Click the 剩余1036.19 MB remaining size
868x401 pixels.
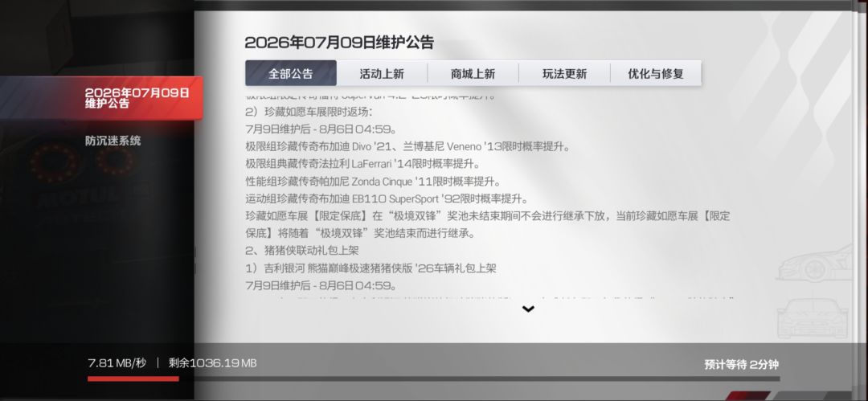[x=212, y=363]
